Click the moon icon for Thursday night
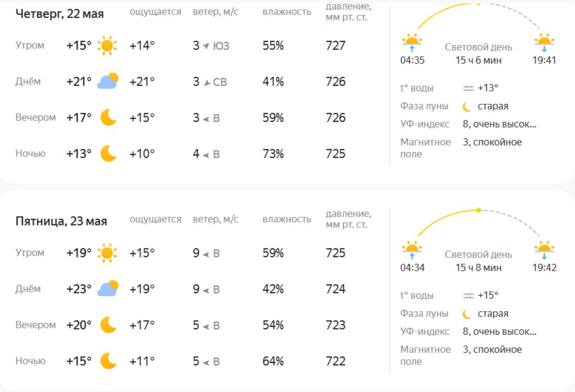575x392 pixels. tap(108, 153)
